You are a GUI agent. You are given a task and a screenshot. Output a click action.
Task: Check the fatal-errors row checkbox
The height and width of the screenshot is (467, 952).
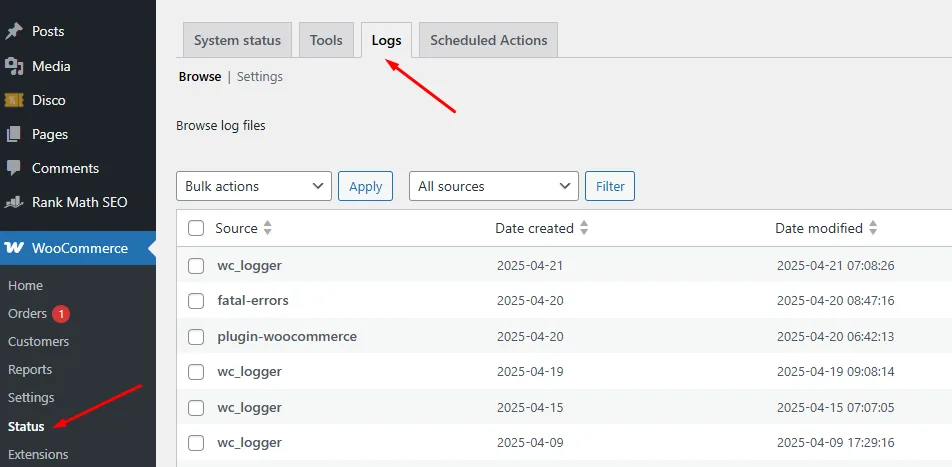click(x=196, y=301)
